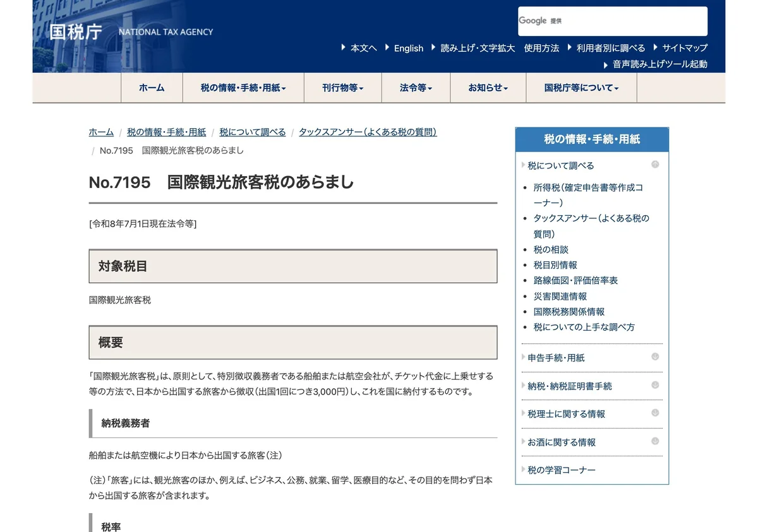Open 利用者別に調べる link
This screenshot has height=532, width=758.
point(611,48)
